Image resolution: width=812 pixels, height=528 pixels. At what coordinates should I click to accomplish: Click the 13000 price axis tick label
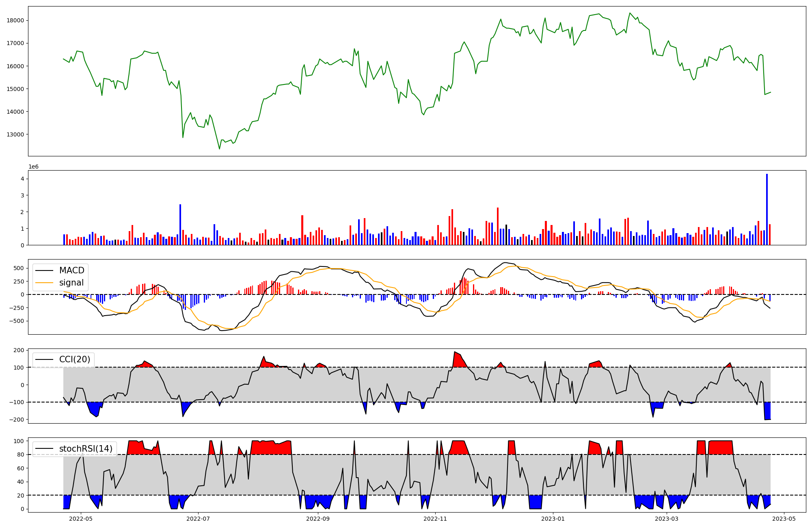tap(16, 134)
